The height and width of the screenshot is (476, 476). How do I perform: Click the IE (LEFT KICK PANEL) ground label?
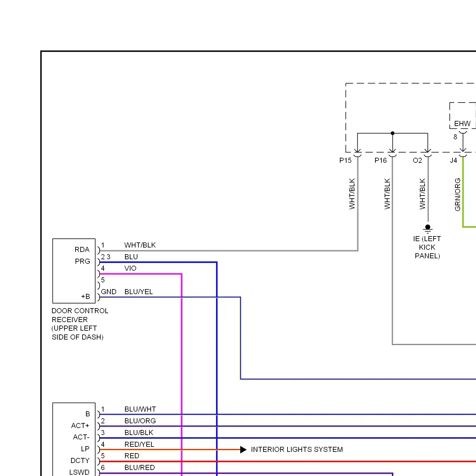point(427,247)
